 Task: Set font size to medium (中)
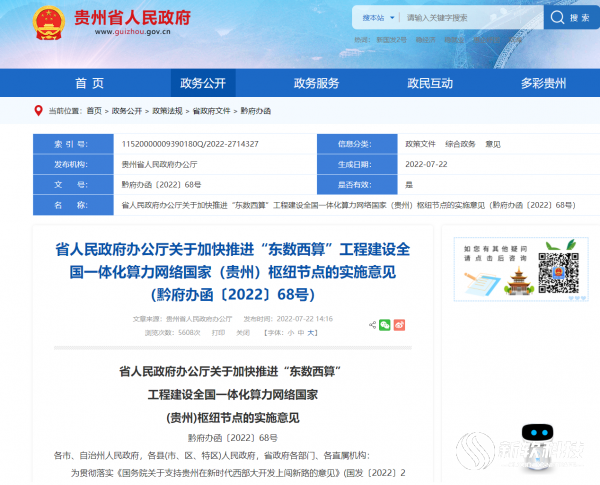click(300, 331)
